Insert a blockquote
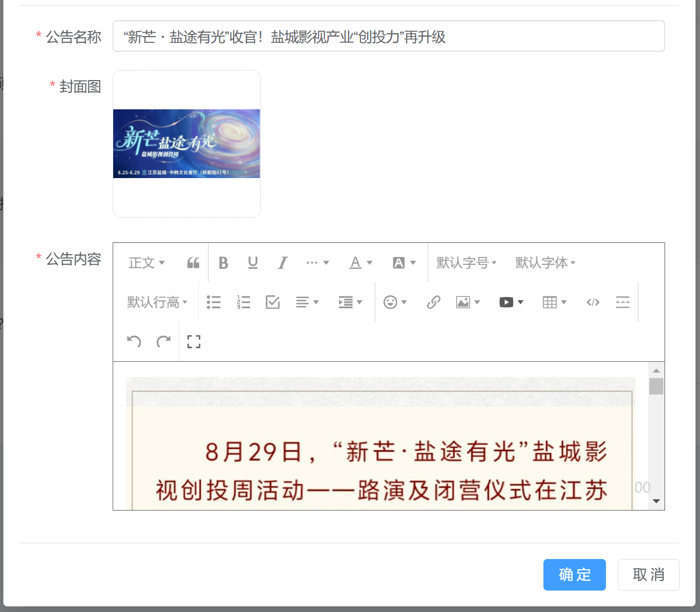700x612 pixels. 193,263
